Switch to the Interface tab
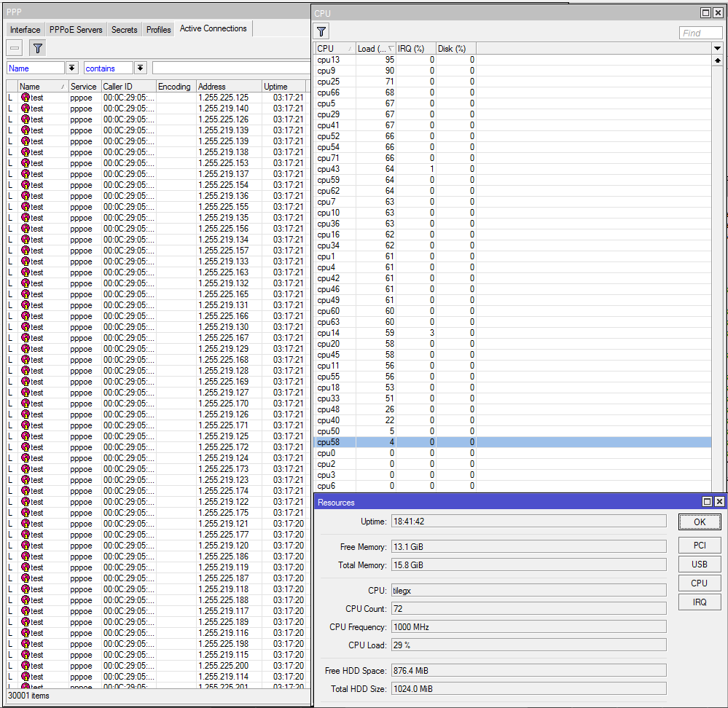This screenshot has width=728, height=708. [25, 30]
